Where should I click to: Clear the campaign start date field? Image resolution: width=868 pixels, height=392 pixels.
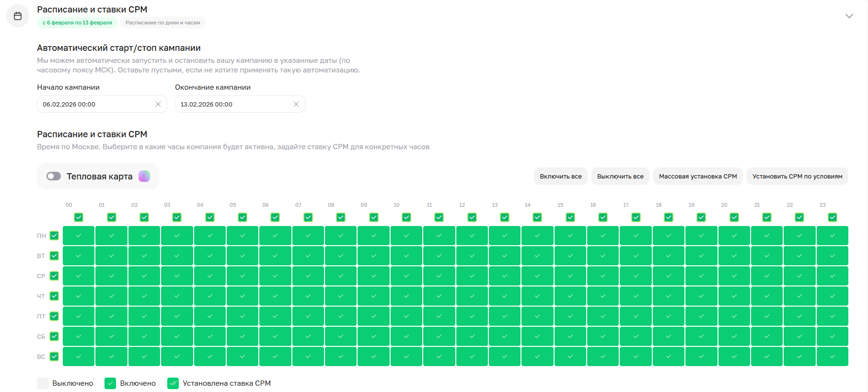158,104
